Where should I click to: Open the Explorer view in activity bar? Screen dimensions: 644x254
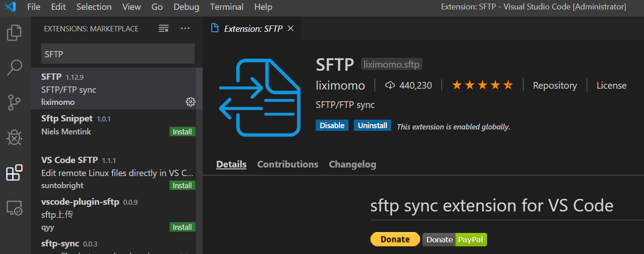pyautogui.click(x=14, y=32)
